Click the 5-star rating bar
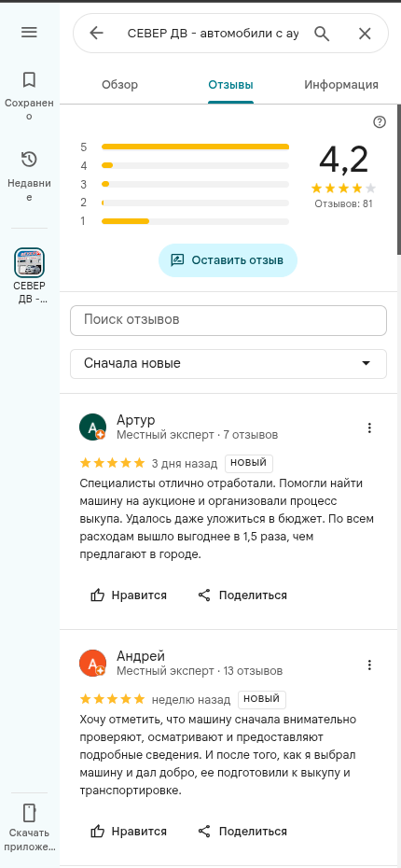 point(195,147)
